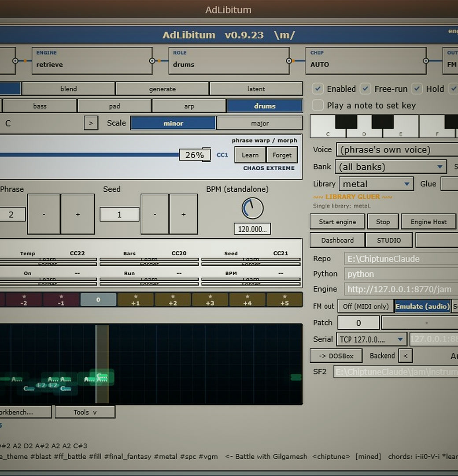Open STUDIO

click(389, 240)
